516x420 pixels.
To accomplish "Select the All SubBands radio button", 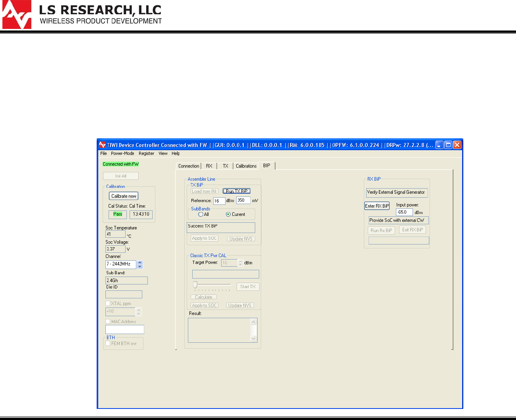I will coord(201,214).
